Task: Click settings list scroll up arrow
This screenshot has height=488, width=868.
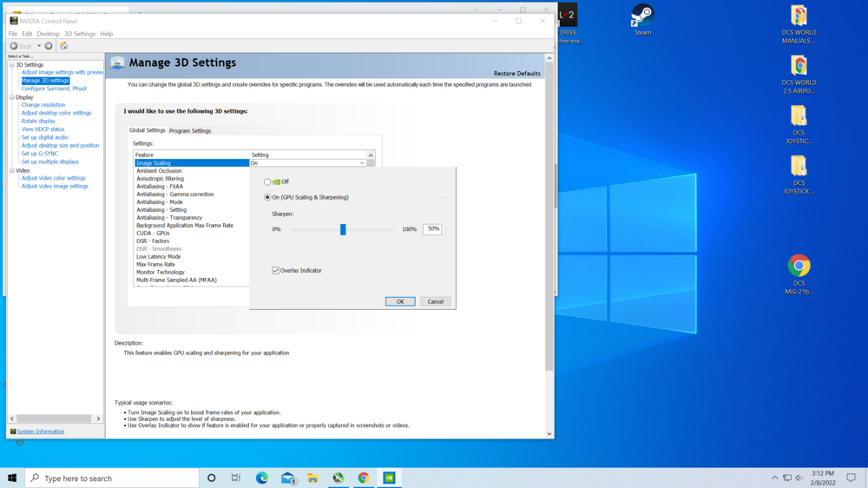Action: pos(371,155)
